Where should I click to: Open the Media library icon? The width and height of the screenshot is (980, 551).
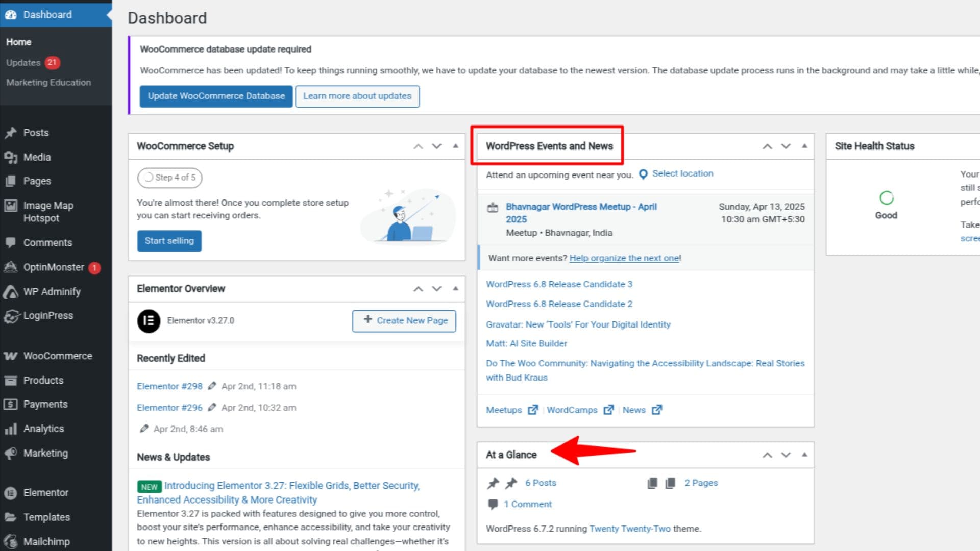coord(11,157)
